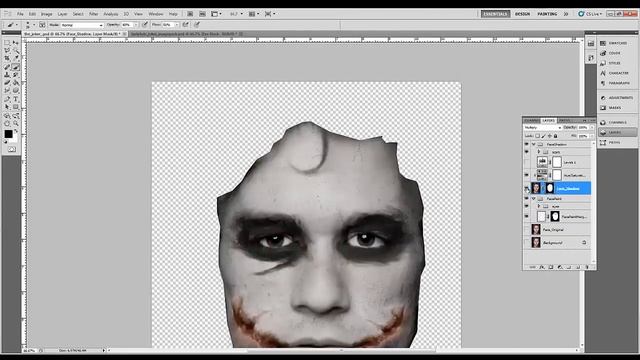Select the Lasso tool
Screen dimensions: 640x360
point(7,51)
